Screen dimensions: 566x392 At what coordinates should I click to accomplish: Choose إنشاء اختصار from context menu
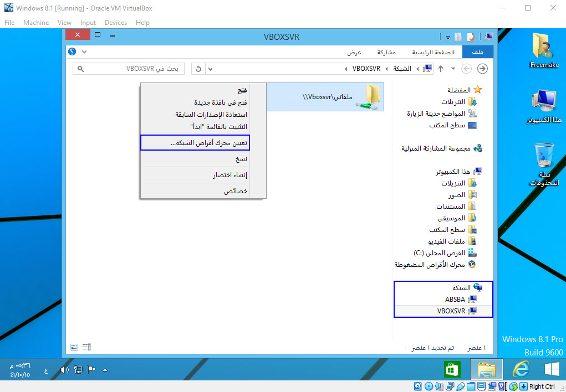203,175
